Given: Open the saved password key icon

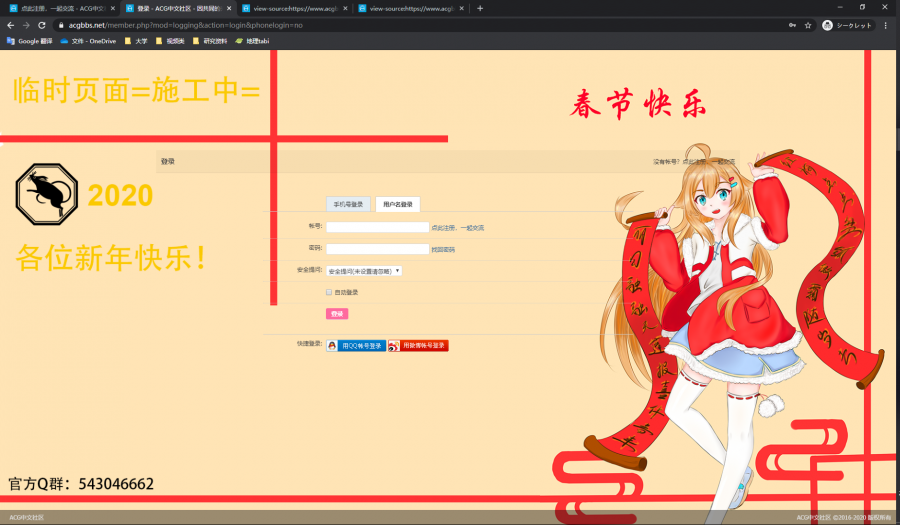Looking at the screenshot, I should click(x=792, y=25).
